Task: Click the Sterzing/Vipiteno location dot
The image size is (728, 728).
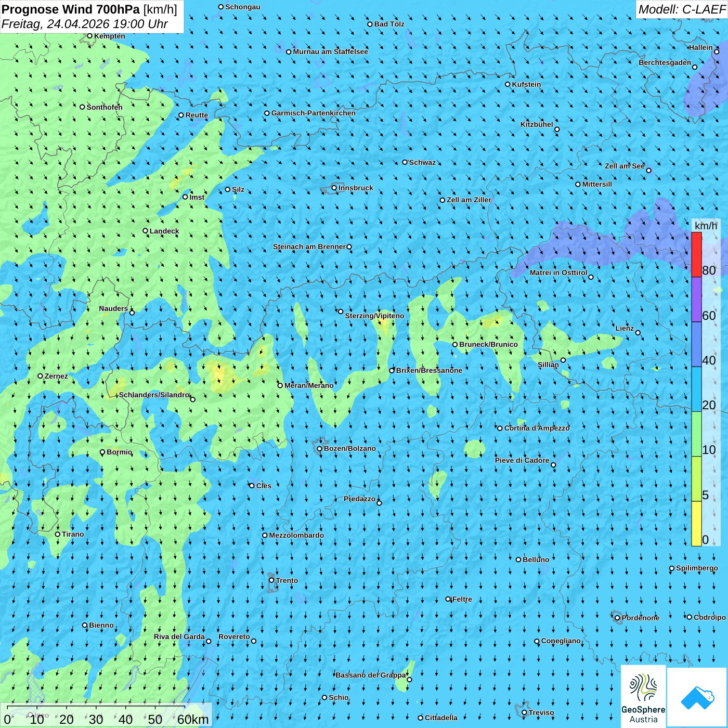Action: [341, 311]
